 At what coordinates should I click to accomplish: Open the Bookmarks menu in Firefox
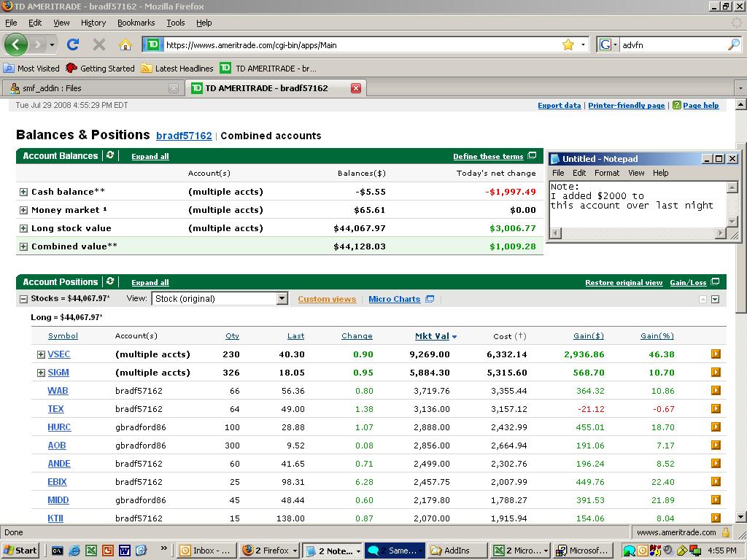click(136, 23)
